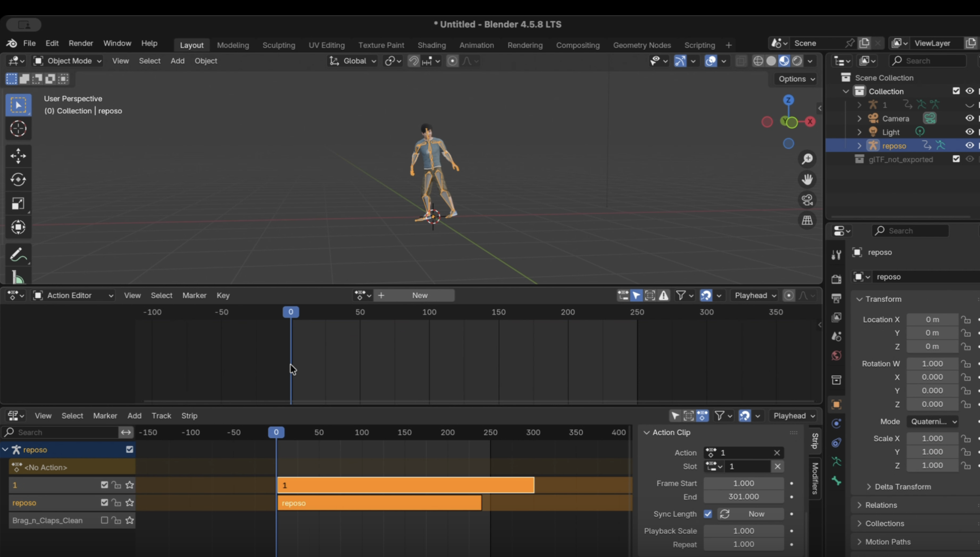980x557 pixels.
Task: Switch to the Animation workspace tab
Action: coord(476,45)
